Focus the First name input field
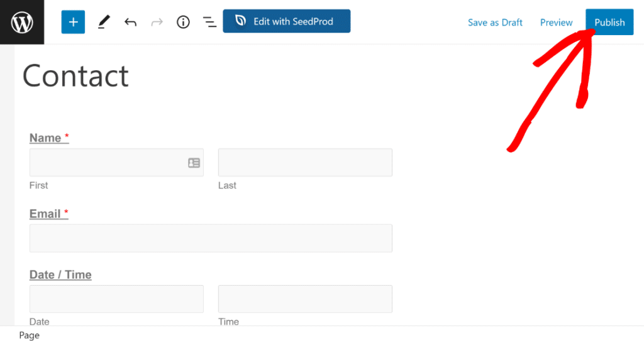The width and height of the screenshot is (644, 341). click(107, 163)
